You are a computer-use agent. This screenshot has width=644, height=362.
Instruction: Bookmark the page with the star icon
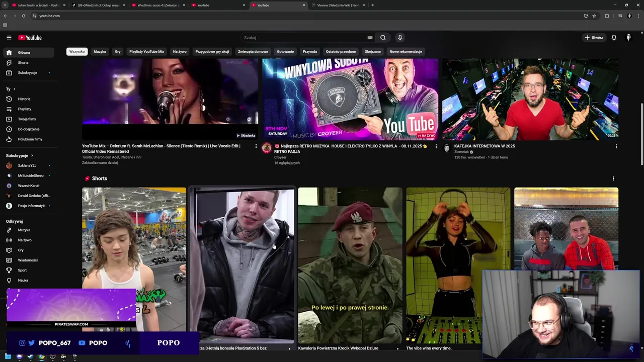point(594,16)
